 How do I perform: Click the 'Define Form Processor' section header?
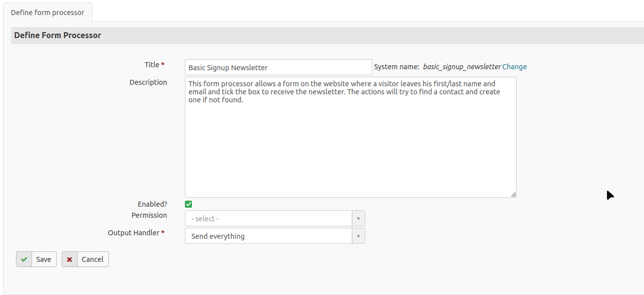(x=58, y=36)
